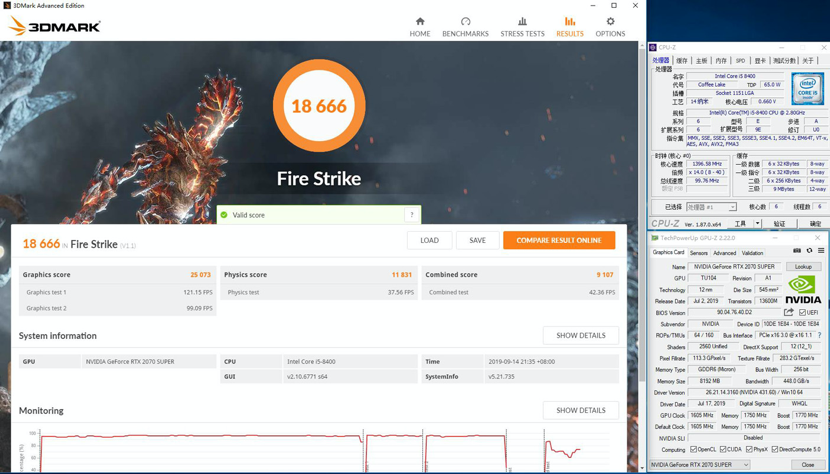Click the Physics score value 11 831

[x=402, y=275]
